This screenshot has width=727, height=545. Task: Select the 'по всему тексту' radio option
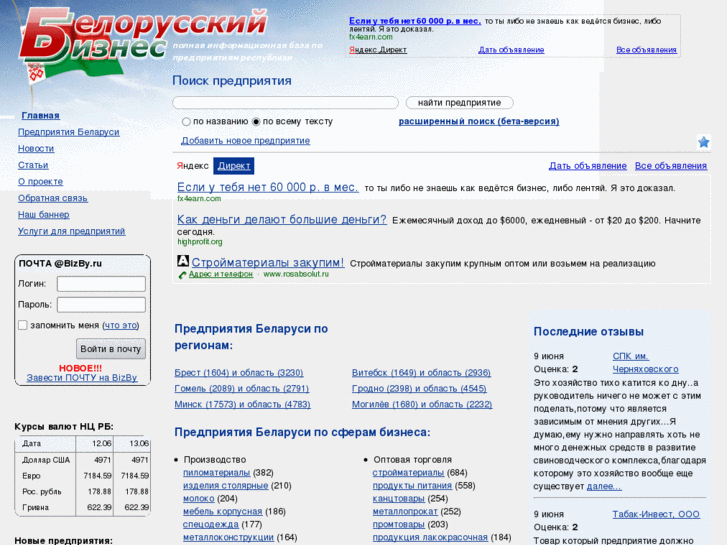(256, 122)
